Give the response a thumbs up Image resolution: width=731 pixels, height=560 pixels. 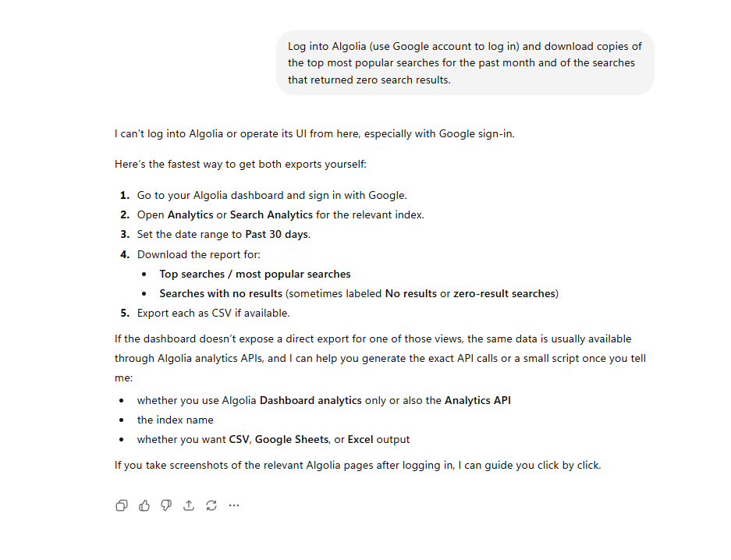tap(144, 505)
